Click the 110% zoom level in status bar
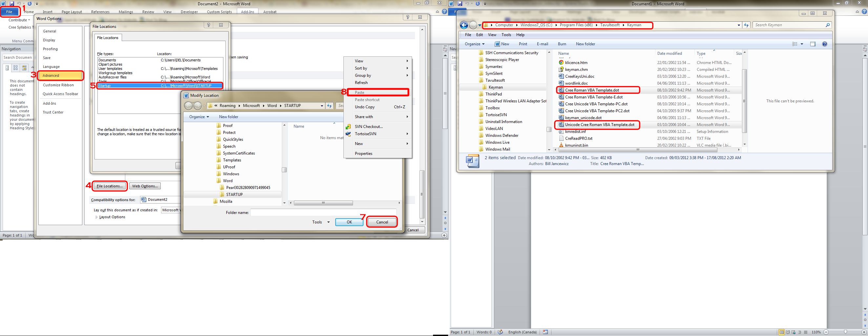868x336 pixels. tap(816, 332)
